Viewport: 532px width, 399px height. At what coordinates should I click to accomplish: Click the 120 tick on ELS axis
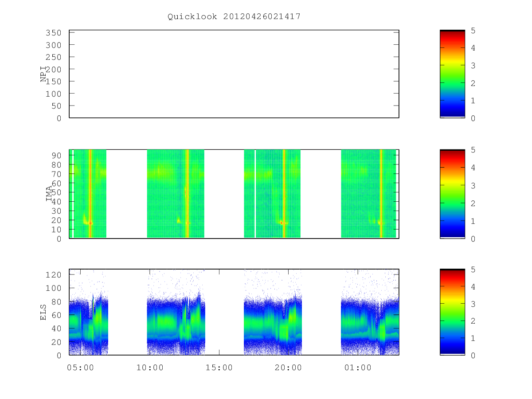(x=54, y=275)
